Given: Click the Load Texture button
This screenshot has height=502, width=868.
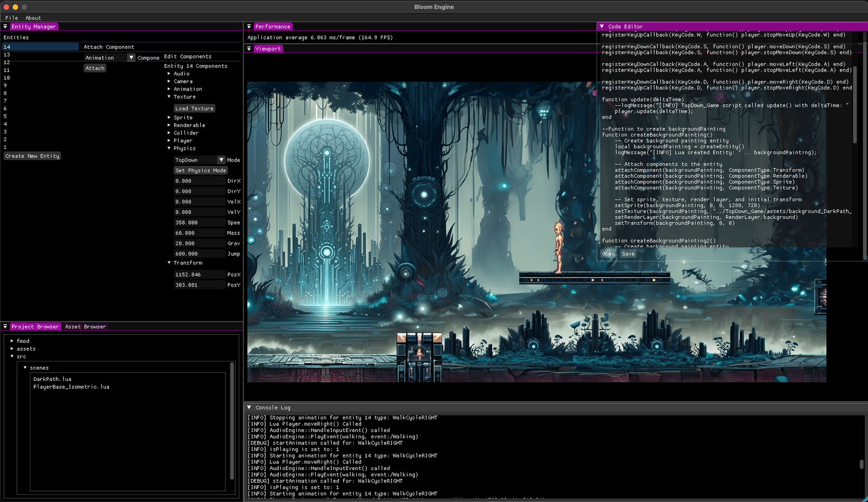Looking at the screenshot, I should point(195,109).
